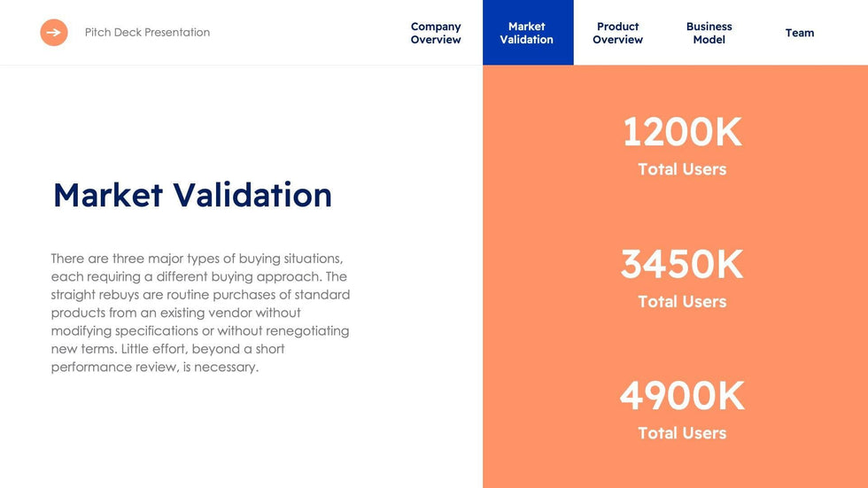Select Total Users label beneath 3450K
Image resolution: width=868 pixels, height=488 pixels.
click(x=682, y=301)
